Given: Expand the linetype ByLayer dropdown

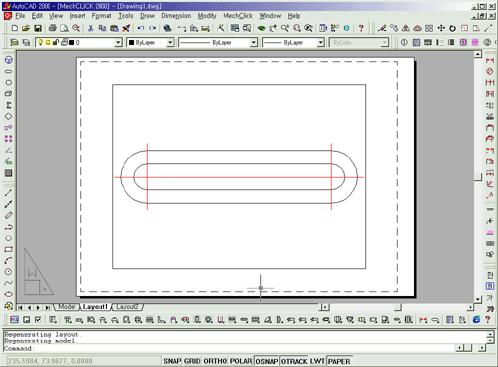Looking at the screenshot, I should 218,42.
